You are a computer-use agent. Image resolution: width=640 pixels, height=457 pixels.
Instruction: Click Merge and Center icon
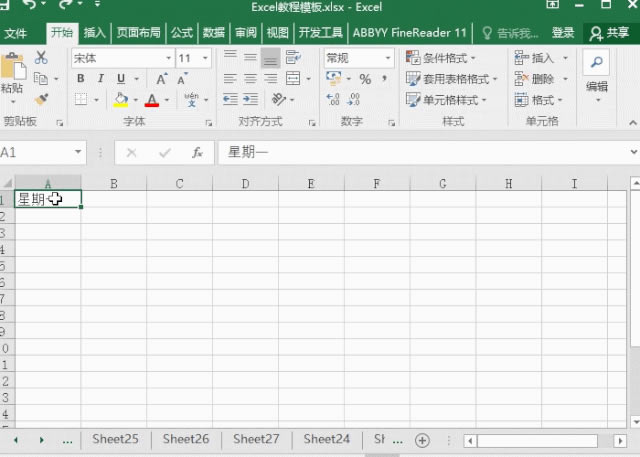point(293,78)
